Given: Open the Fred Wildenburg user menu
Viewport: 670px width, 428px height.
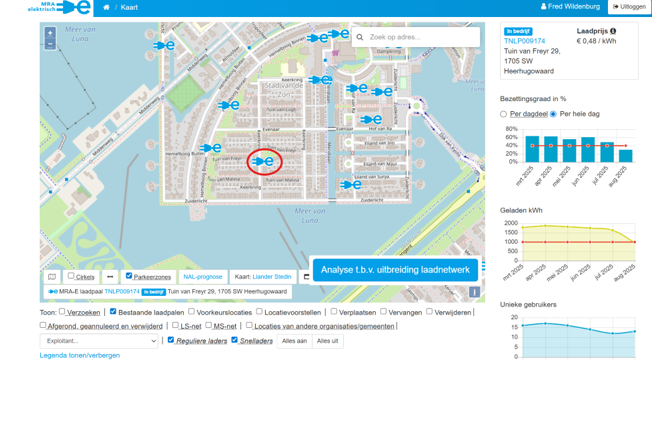Looking at the screenshot, I should tap(570, 7).
